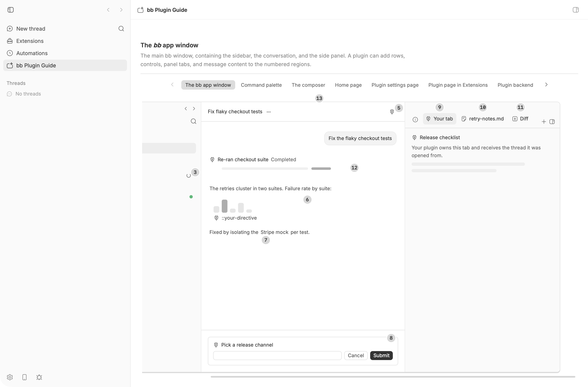Toggle the left sidebar panel icon
This screenshot has height=387, width=588.
[x=10, y=10]
